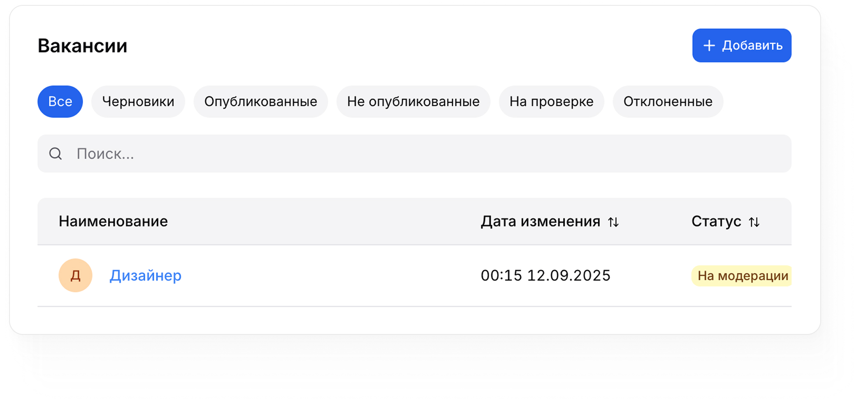
Task: Click the sort arrows next to Дата изменения
Action: tap(613, 222)
